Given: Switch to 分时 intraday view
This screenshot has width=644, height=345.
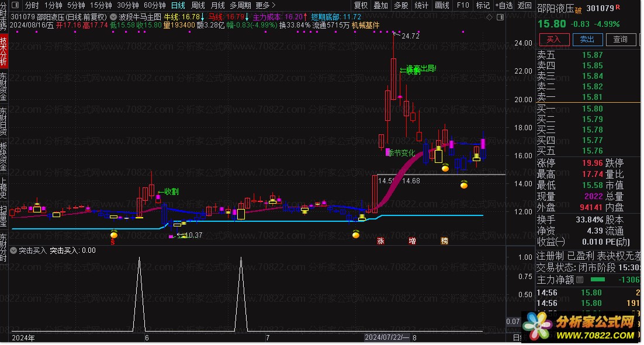Looking at the screenshot, I should pyautogui.click(x=32, y=5).
